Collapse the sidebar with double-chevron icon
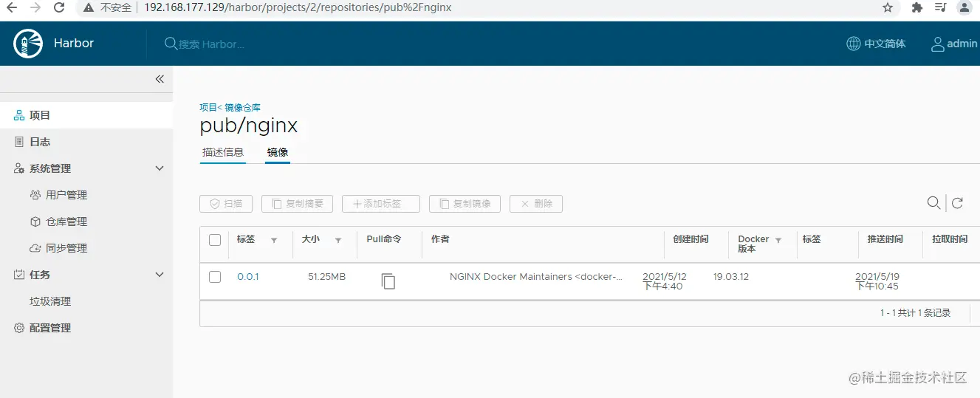The image size is (980, 398). pyautogui.click(x=160, y=79)
